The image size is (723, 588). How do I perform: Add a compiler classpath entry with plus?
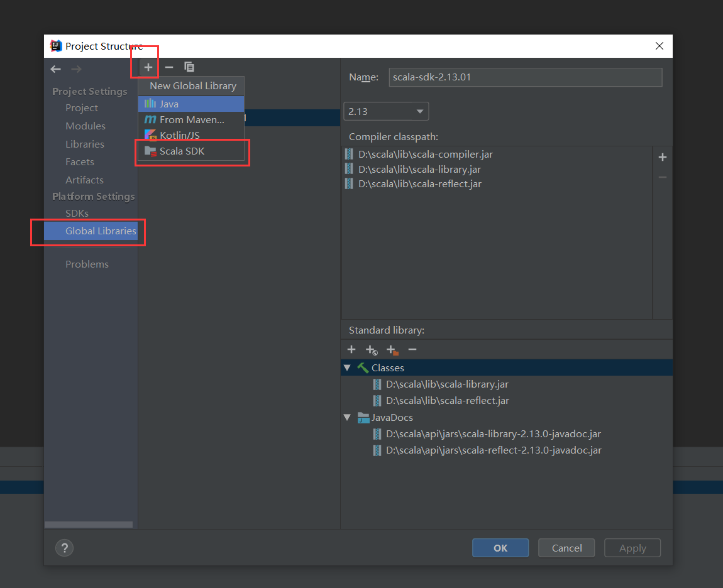(663, 157)
